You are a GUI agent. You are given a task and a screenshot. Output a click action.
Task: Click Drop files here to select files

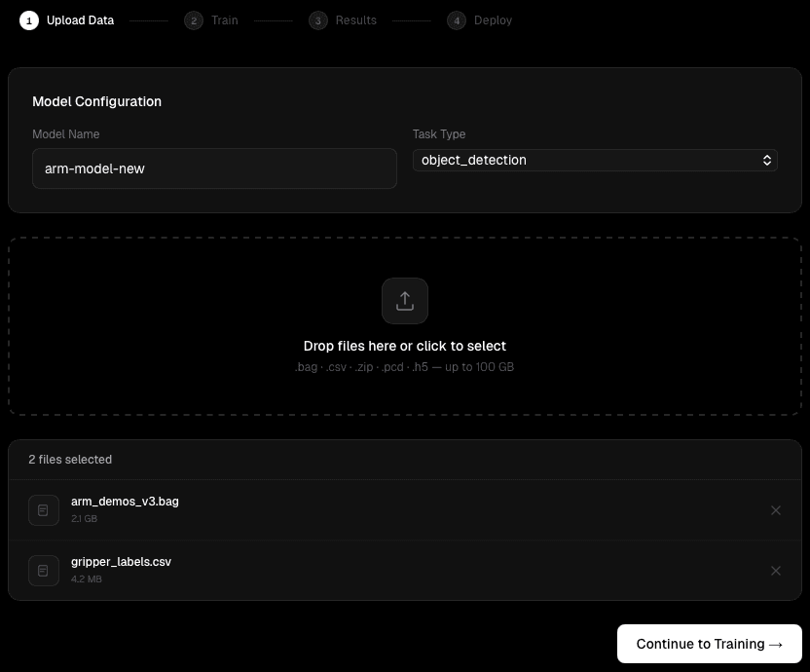[405, 346]
